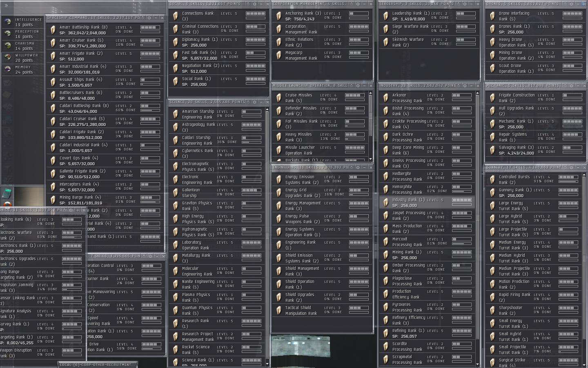The width and height of the screenshot is (588, 368).
Task: Select the Laboratory Operation skill row
Action: pos(217,245)
